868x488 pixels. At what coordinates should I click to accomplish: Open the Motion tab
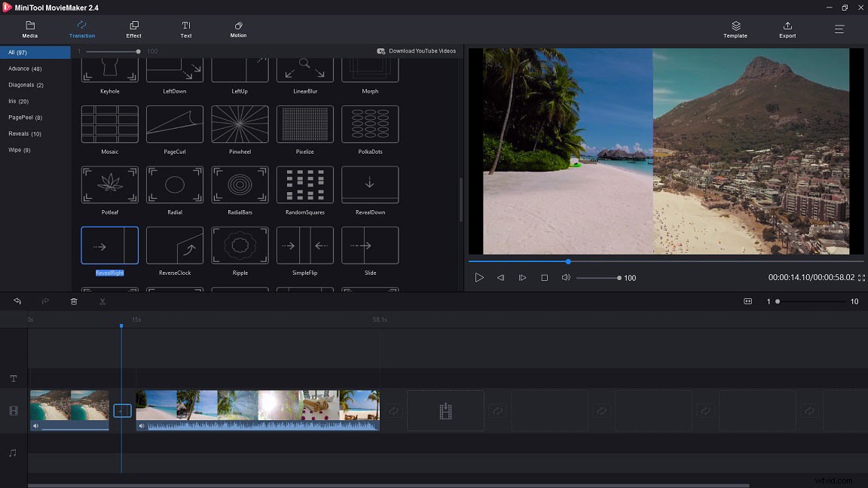click(x=237, y=29)
